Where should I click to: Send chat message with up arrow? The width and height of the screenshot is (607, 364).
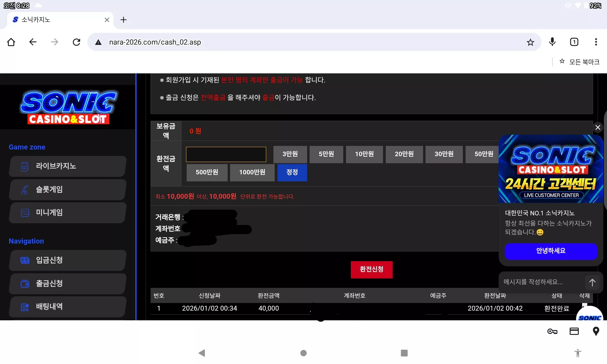pos(592,283)
